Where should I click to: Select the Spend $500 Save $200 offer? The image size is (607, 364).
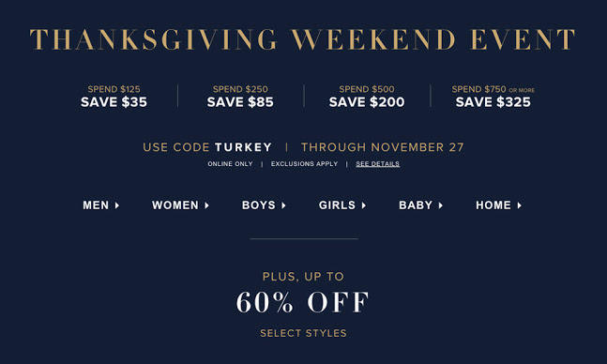tap(367, 97)
